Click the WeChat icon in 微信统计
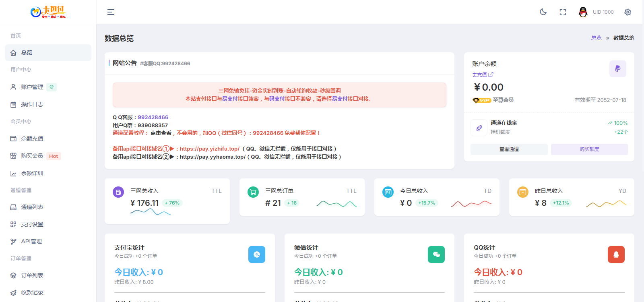The image size is (644, 302). [436, 254]
